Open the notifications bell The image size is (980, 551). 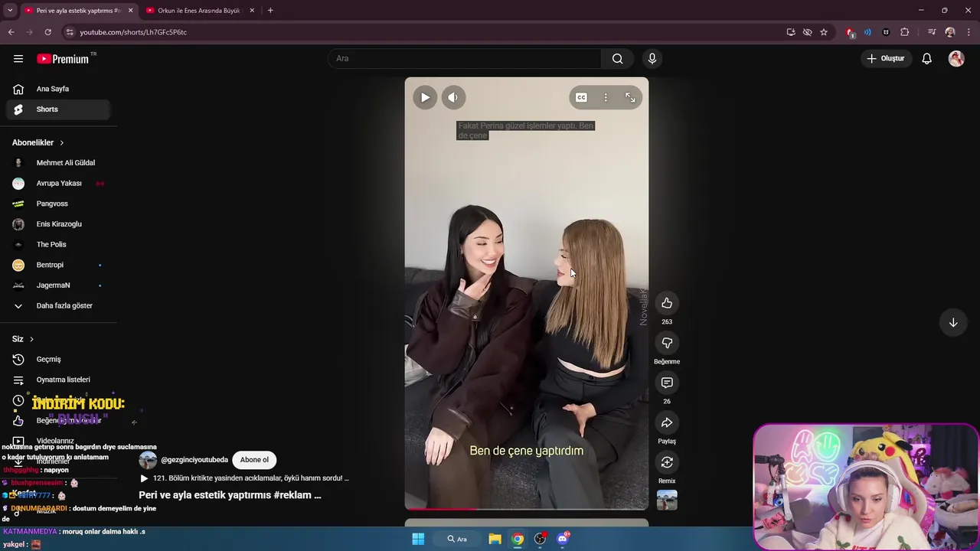coord(926,59)
